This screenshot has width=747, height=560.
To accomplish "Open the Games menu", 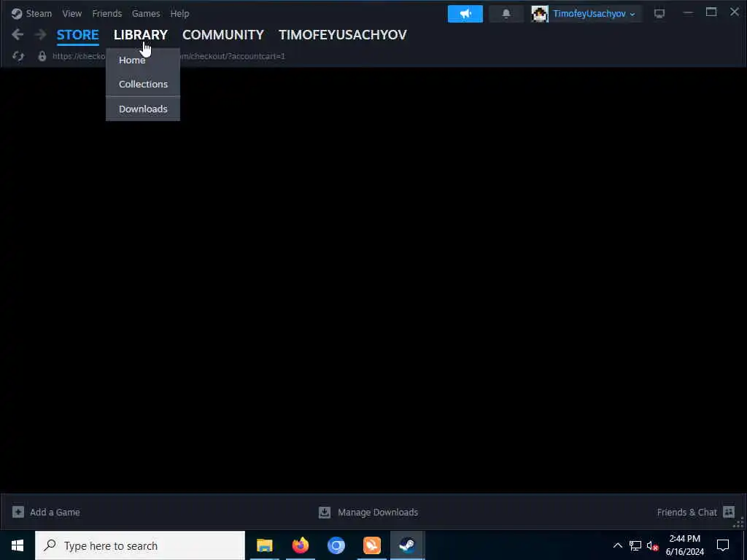I will click(x=146, y=13).
